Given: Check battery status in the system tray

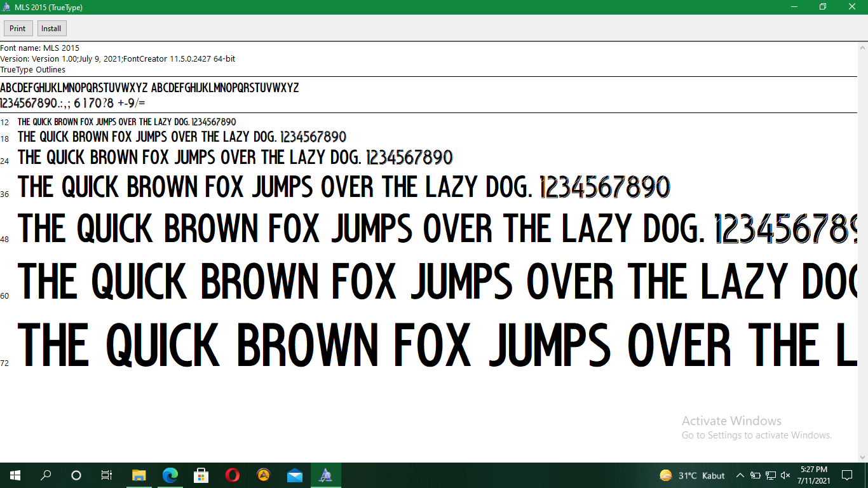Looking at the screenshot, I should 756,475.
